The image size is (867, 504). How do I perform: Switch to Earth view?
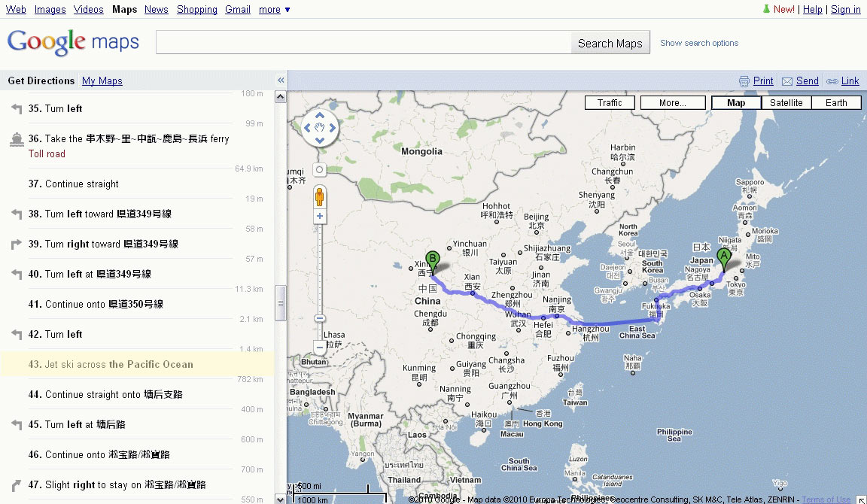[x=836, y=103]
